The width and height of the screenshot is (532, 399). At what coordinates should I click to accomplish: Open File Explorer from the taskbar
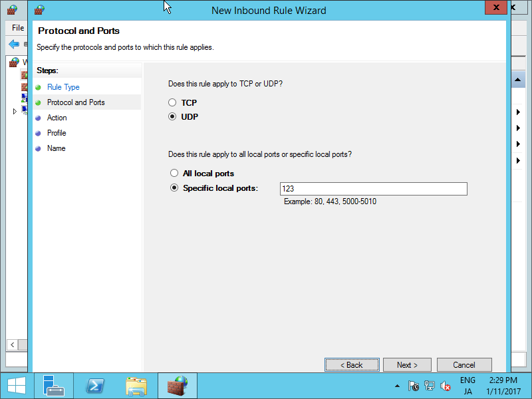coord(136,386)
